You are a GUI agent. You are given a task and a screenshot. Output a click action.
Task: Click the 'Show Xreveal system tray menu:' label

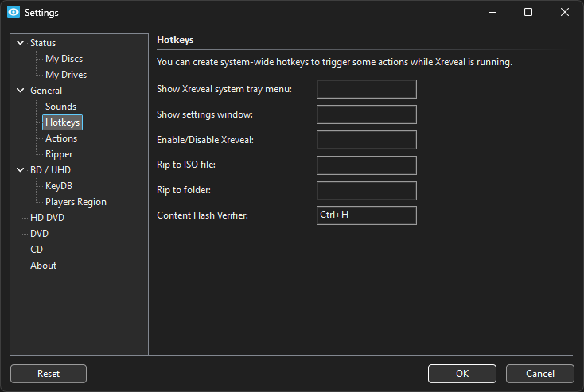[224, 89]
